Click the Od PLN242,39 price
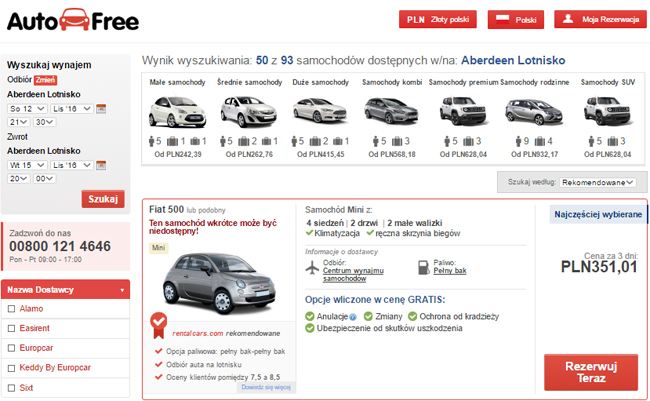The height and width of the screenshot is (401, 650). click(178, 154)
